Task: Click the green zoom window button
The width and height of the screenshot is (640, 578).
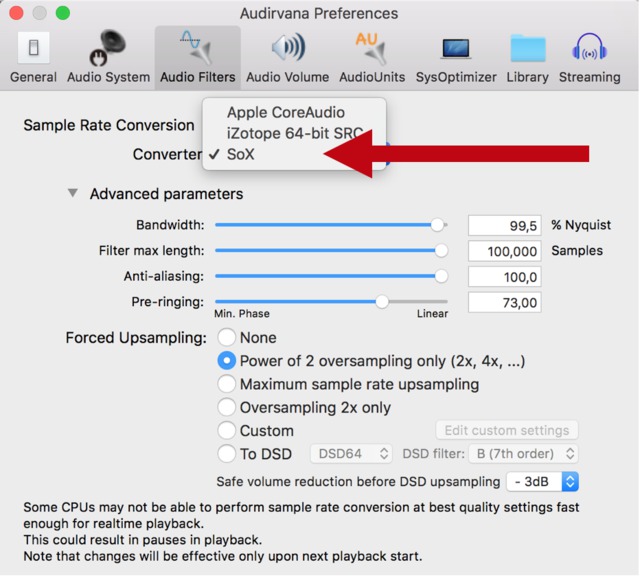Action: point(63,13)
